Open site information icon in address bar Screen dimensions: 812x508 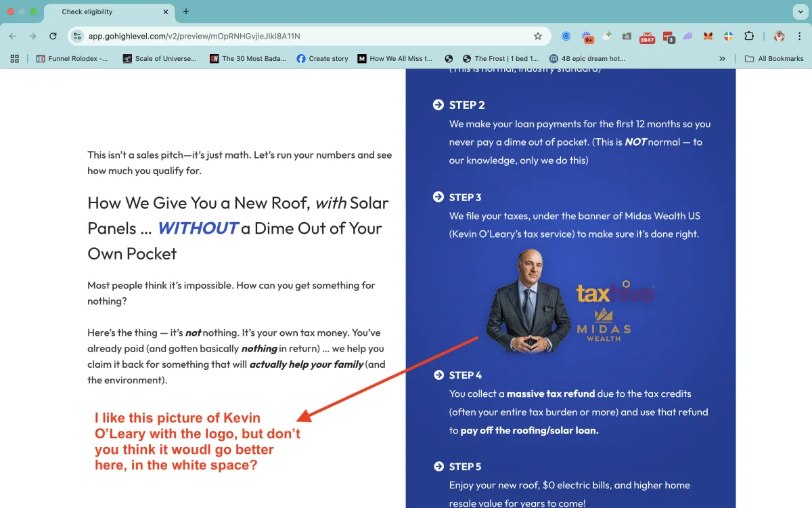pyautogui.click(x=77, y=36)
